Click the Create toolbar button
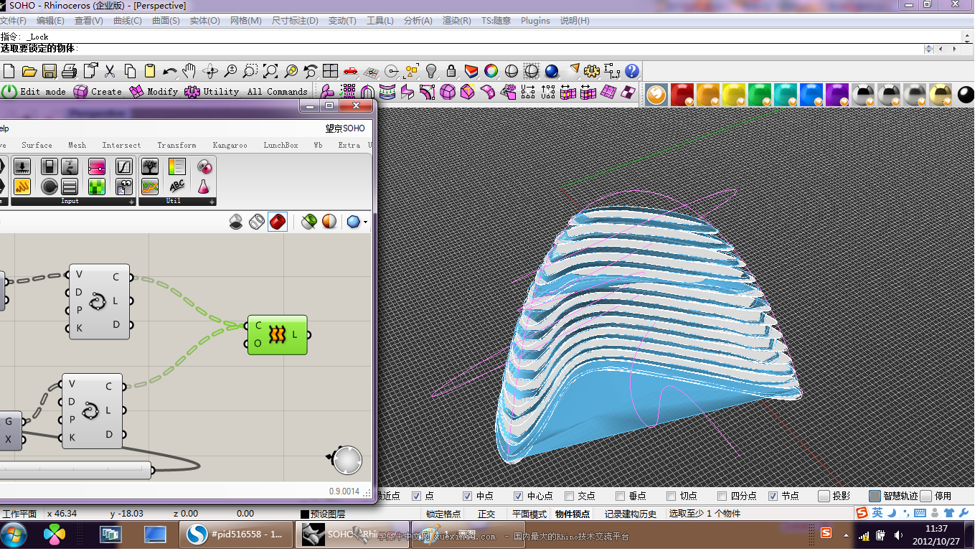Image resolution: width=980 pixels, height=551 pixels. [x=98, y=92]
